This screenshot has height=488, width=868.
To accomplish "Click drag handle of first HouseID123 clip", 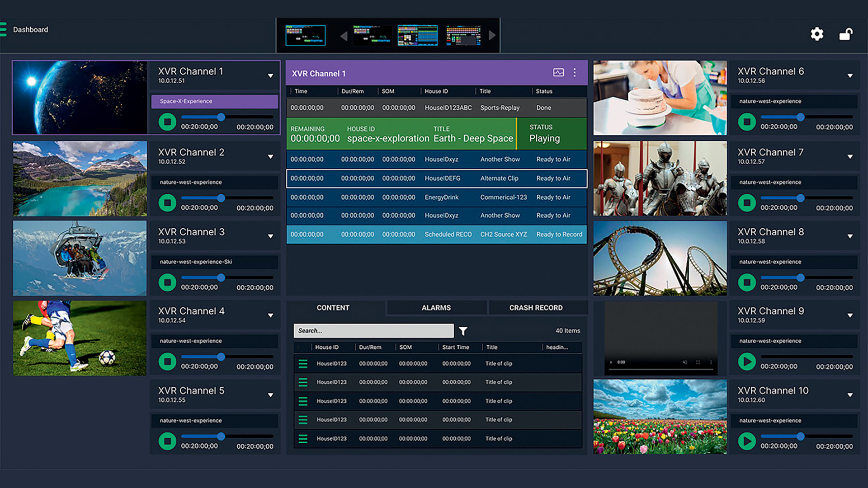I will click(x=303, y=364).
